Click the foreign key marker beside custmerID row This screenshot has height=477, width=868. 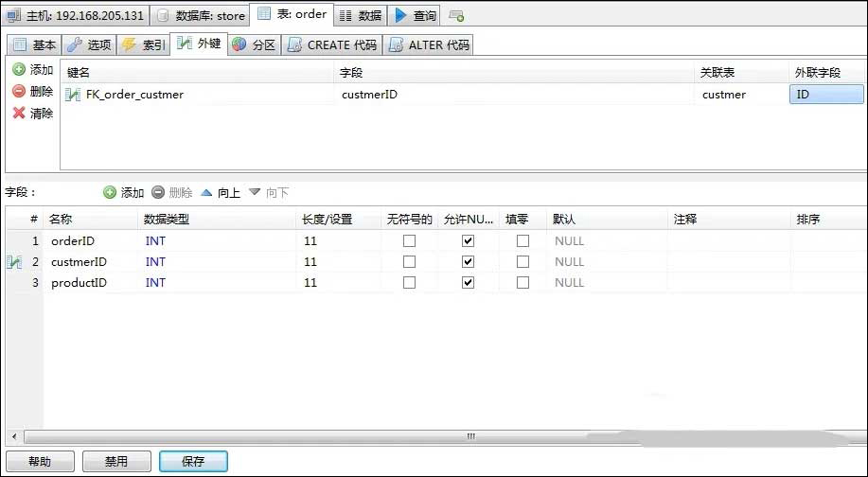pos(14,262)
